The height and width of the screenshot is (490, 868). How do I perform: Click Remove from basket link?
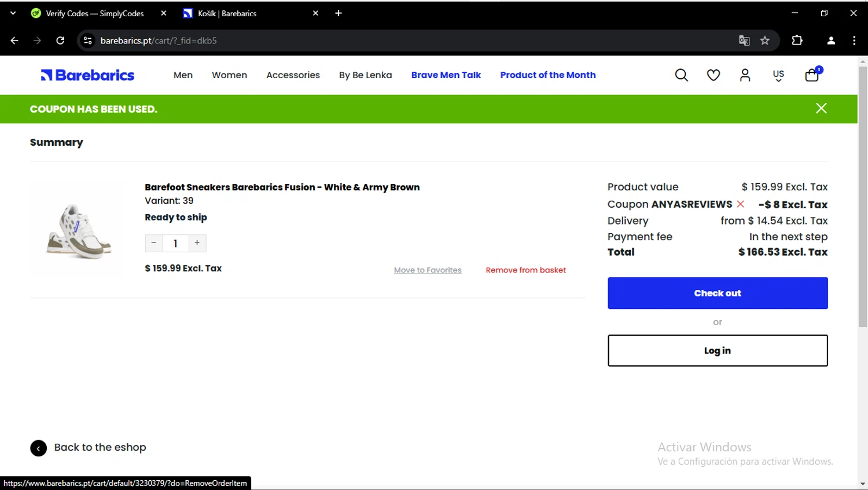[x=525, y=270]
